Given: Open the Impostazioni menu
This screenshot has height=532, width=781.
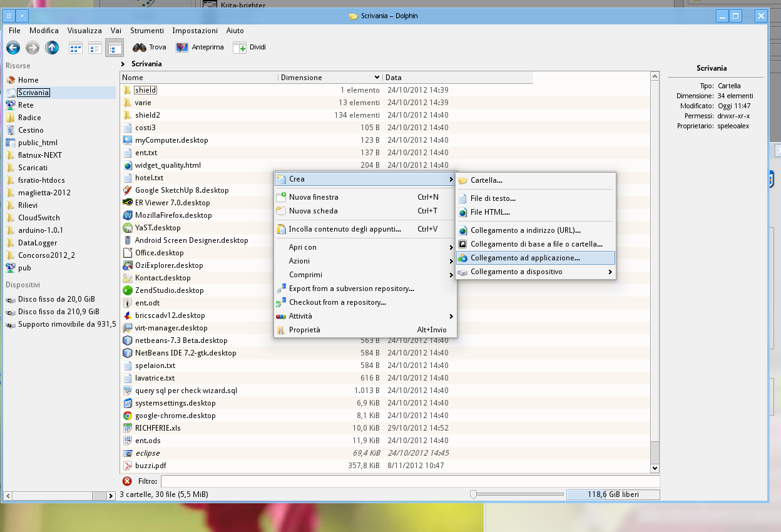Looking at the screenshot, I should [195, 31].
